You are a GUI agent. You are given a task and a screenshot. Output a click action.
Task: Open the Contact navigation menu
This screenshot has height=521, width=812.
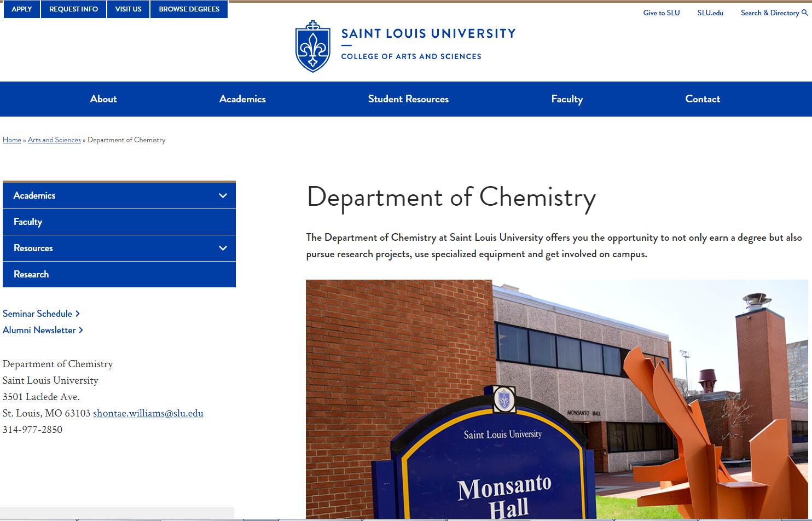coord(703,99)
